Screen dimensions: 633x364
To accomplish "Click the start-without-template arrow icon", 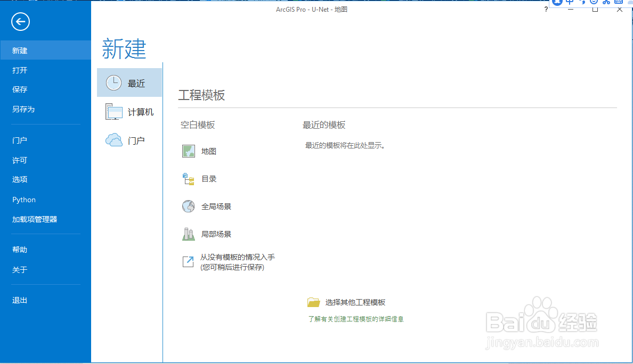I will (x=188, y=262).
